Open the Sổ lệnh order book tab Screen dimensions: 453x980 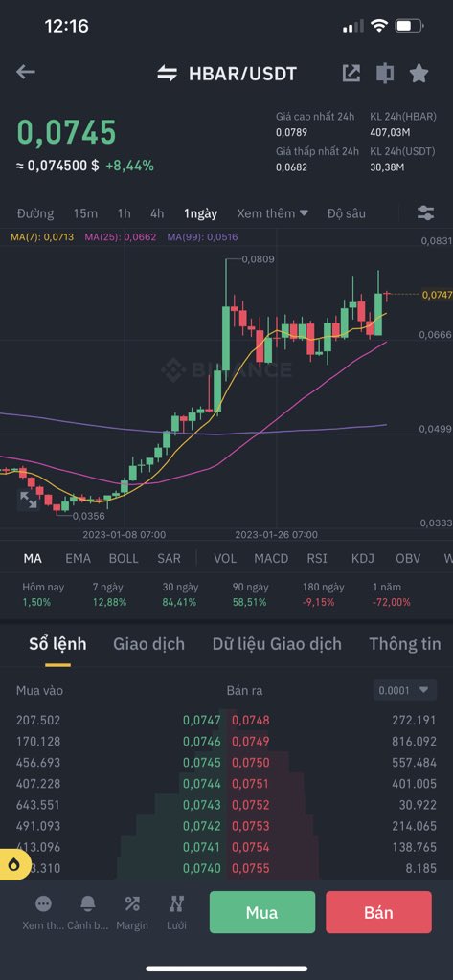[57, 644]
